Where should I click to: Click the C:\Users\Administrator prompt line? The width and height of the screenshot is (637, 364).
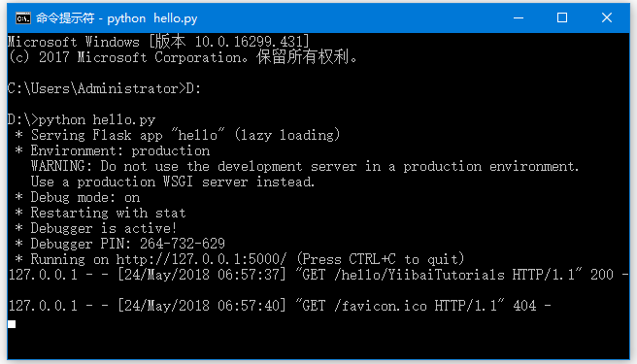(x=105, y=89)
